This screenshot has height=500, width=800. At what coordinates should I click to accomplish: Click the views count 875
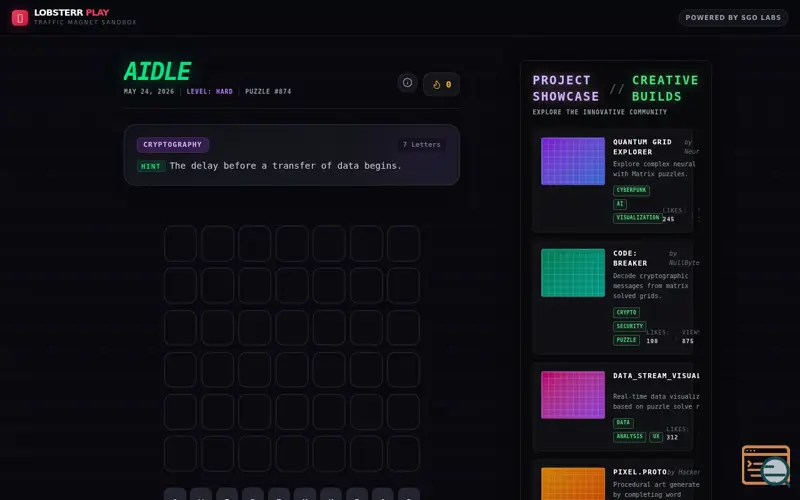point(688,341)
